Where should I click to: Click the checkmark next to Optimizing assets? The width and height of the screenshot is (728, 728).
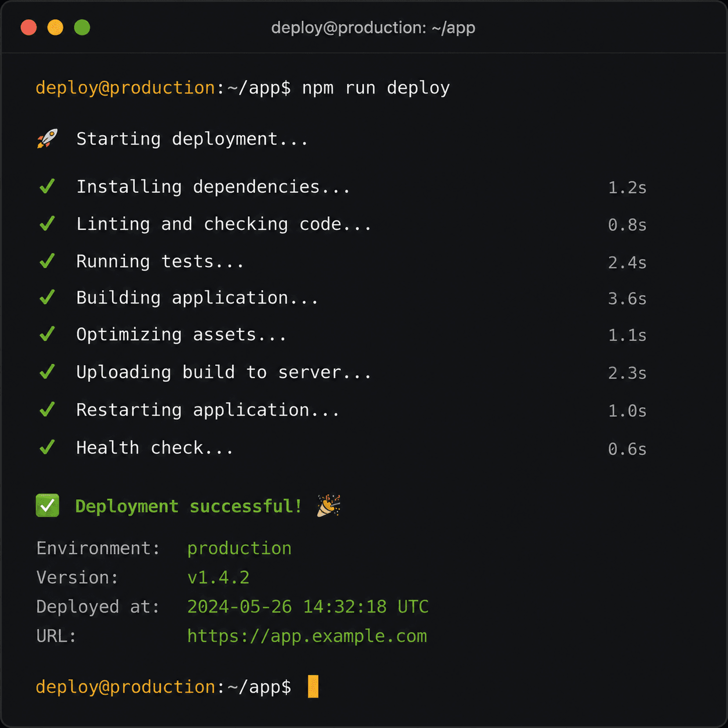pyautogui.click(x=47, y=334)
